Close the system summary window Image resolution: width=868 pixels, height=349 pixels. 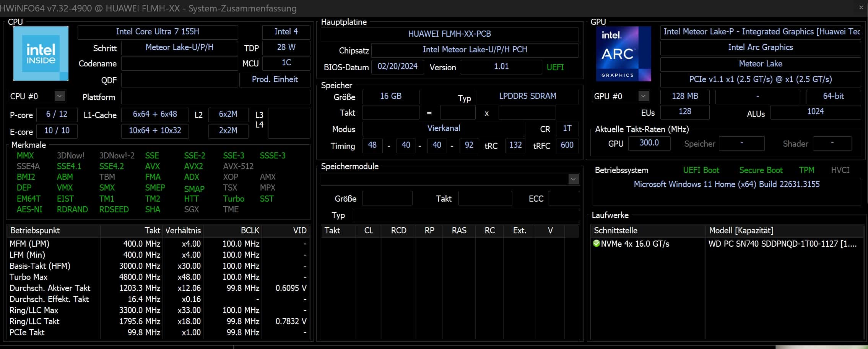coord(861,7)
